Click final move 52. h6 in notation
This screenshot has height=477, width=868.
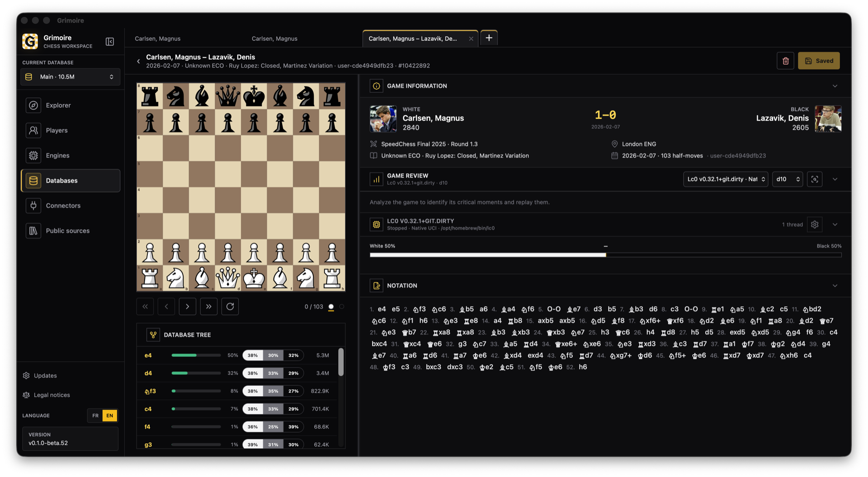pos(583,367)
